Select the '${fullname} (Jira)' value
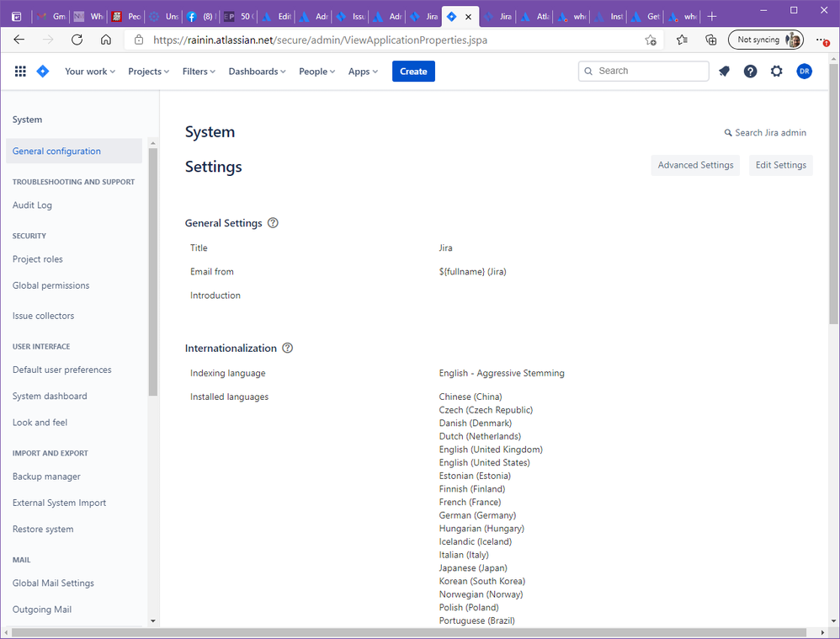This screenshot has width=840, height=639. coord(472,272)
